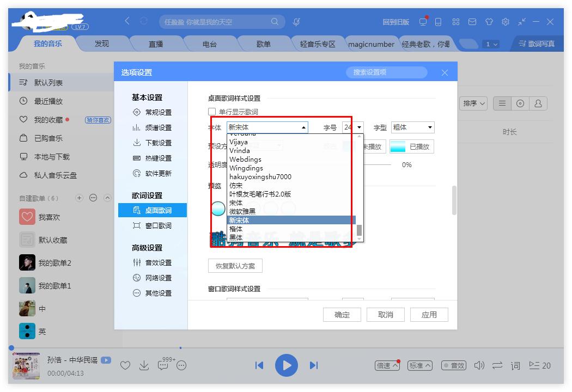Open the 字号 font size dropdown
The height and width of the screenshot is (392, 572).
pos(360,127)
